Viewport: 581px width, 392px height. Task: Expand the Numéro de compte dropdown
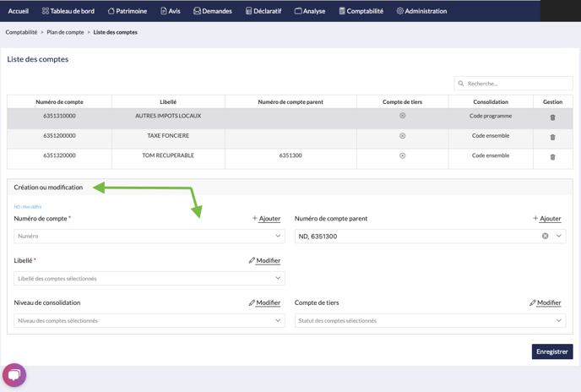(277, 237)
